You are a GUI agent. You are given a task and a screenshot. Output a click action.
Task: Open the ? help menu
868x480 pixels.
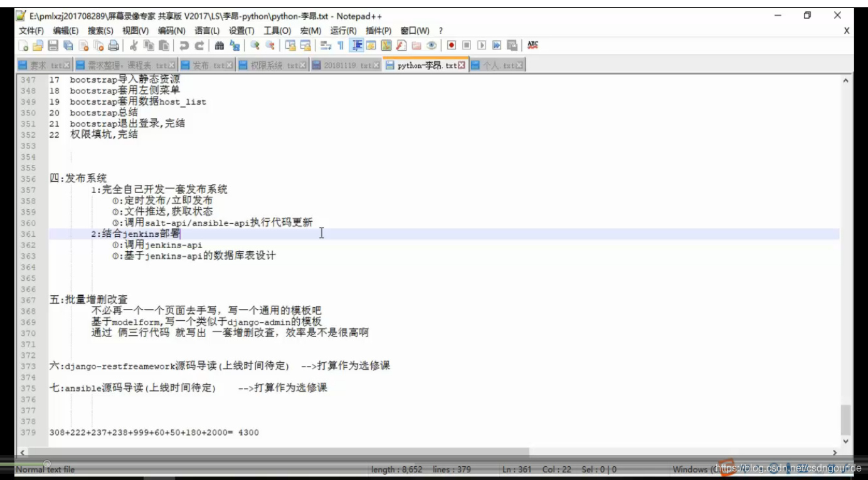tap(441, 31)
